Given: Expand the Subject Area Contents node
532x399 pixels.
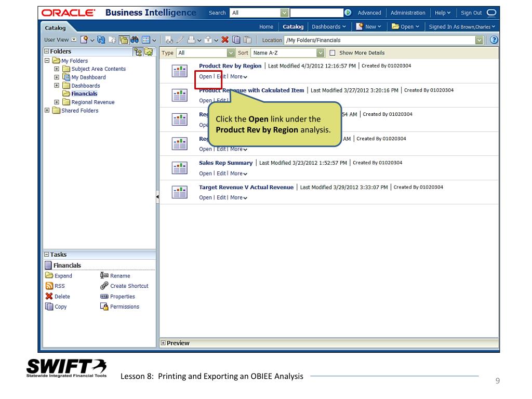Looking at the screenshot, I should tap(57, 69).
